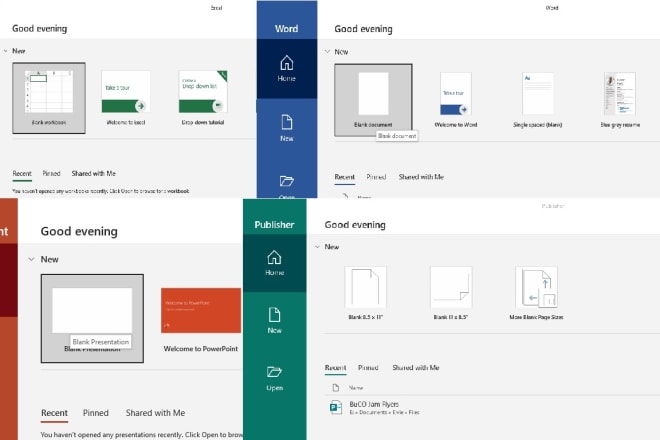Collapse the New section in Excel

pos(6,51)
